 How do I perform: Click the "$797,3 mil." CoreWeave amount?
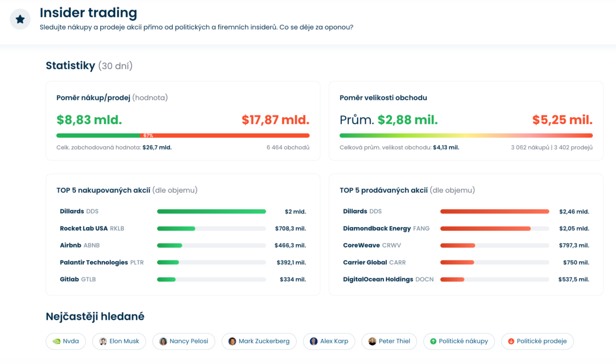pos(574,246)
